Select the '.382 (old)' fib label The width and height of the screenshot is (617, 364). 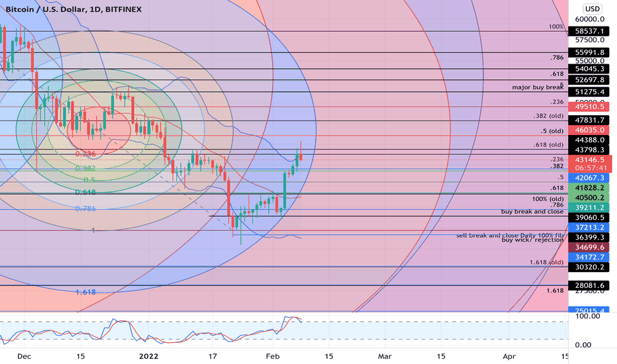[548, 116]
